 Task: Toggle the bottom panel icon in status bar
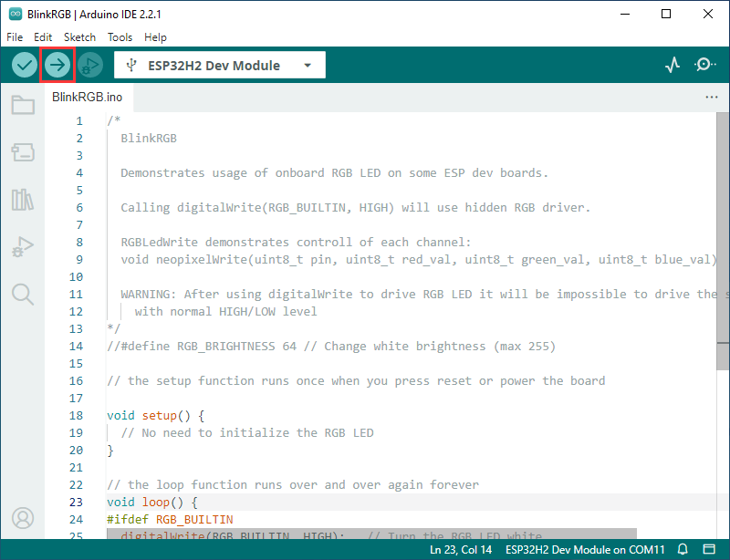pyautogui.click(x=709, y=549)
